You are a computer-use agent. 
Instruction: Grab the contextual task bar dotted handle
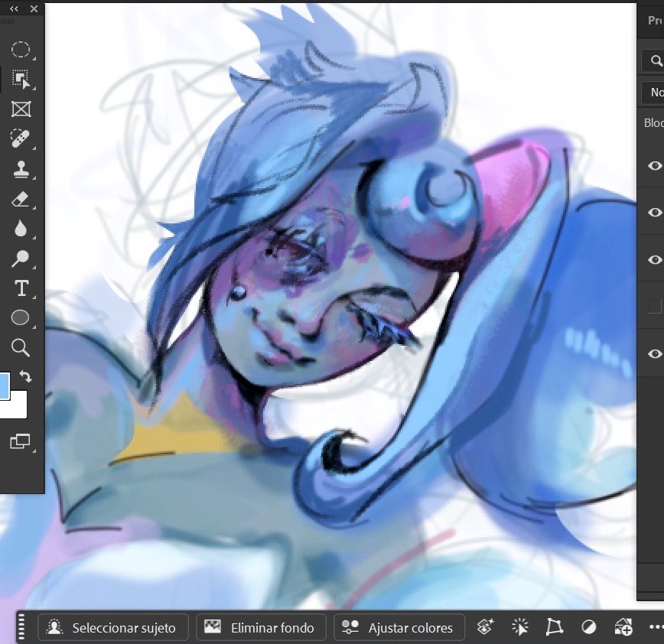click(21, 626)
